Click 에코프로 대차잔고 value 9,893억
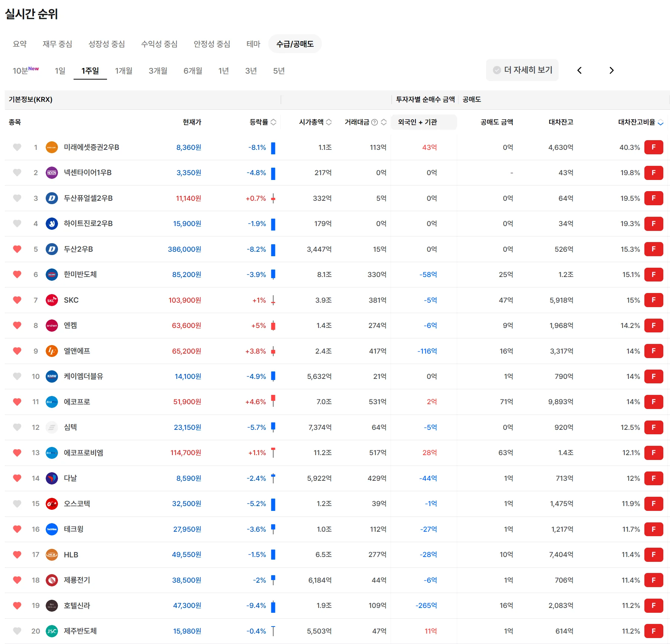This screenshot has height=644, width=670. [561, 402]
